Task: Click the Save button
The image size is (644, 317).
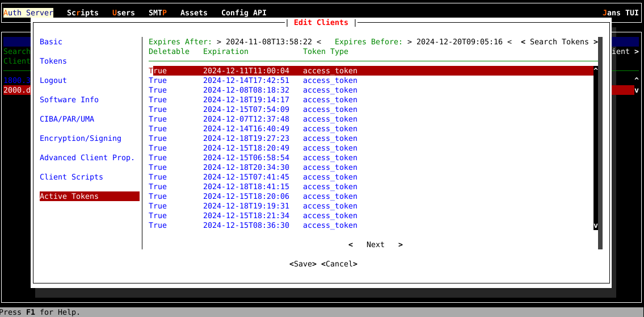Action: [302, 264]
